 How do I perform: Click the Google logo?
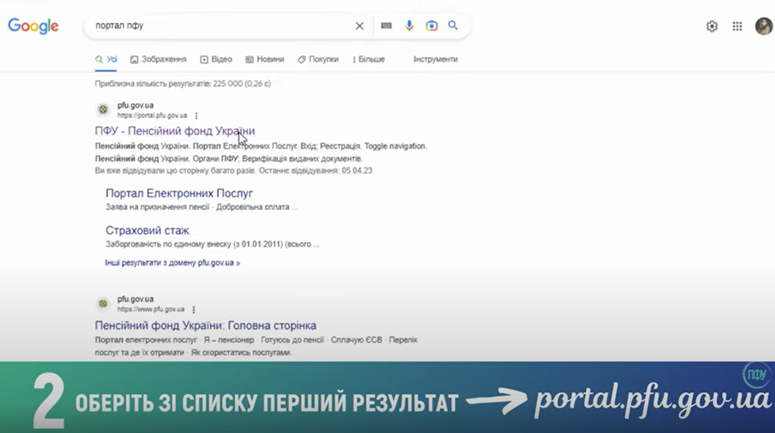point(33,26)
